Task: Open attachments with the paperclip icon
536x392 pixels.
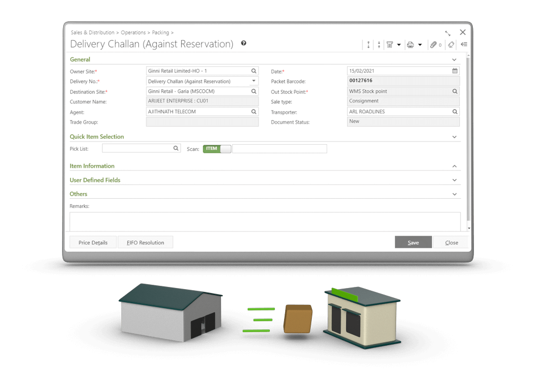Action: (x=434, y=45)
